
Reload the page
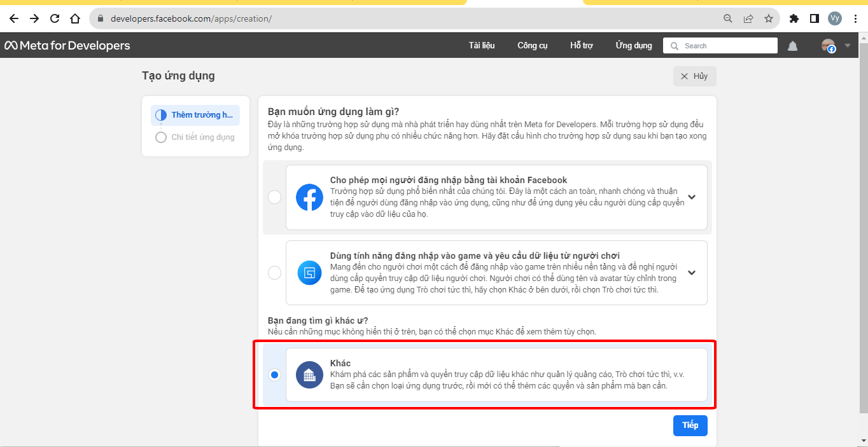click(55, 18)
